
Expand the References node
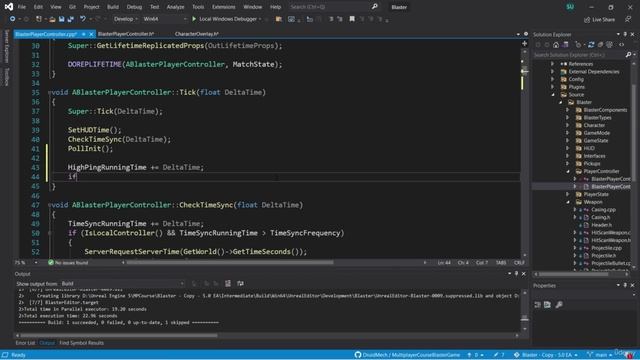click(x=552, y=64)
